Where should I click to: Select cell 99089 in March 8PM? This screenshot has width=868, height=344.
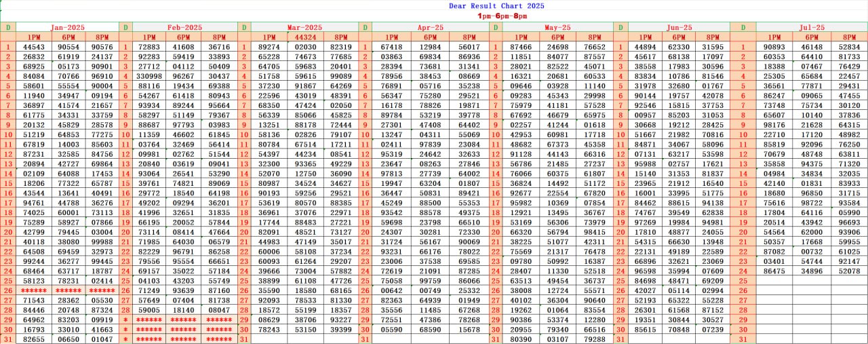pos(340,77)
